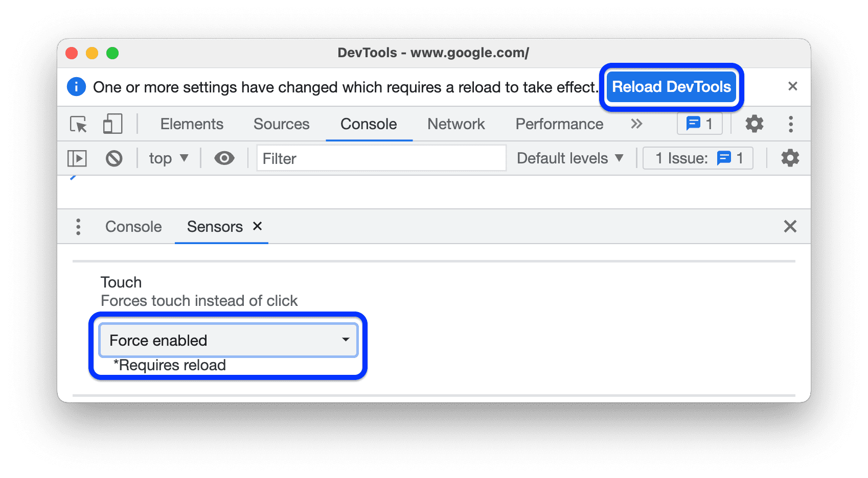Select the inspect element tool
The image size is (868, 478).
pos(78,124)
